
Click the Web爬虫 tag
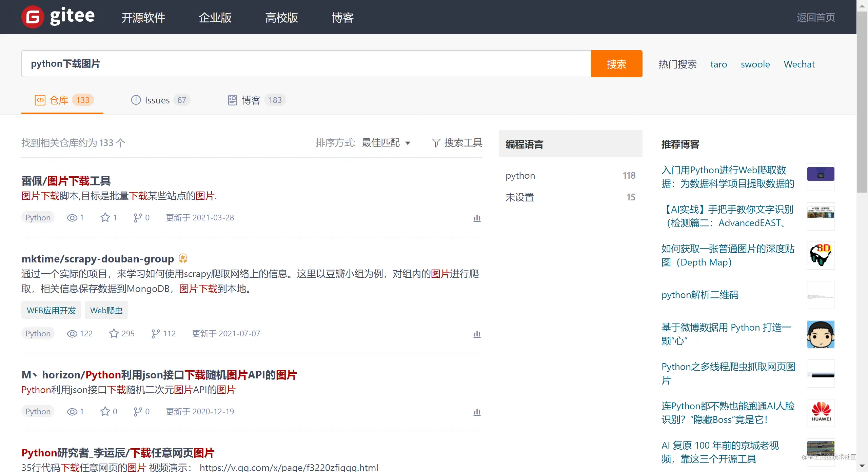(106, 310)
